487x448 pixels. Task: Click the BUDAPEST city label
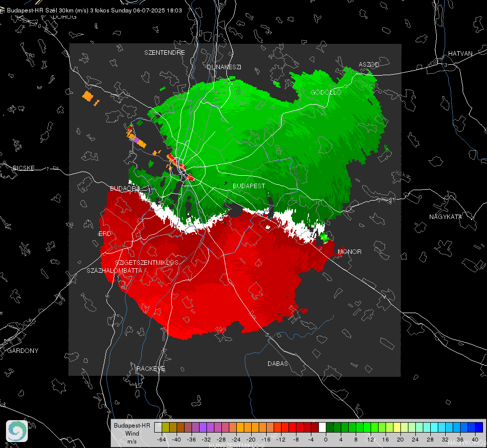coord(249,186)
